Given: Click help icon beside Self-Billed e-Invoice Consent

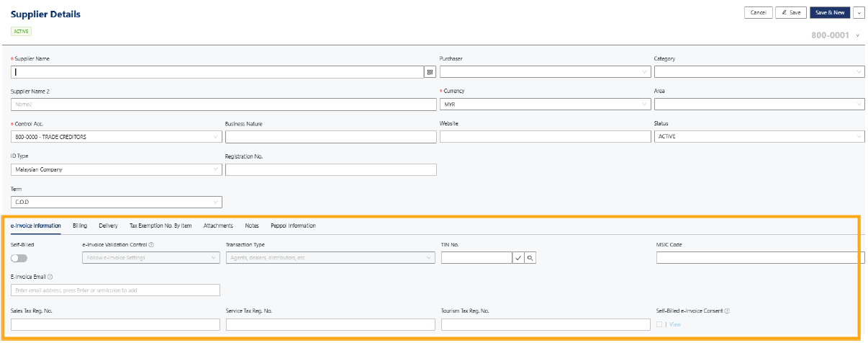Looking at the screenshot, I should click(x=728, y=311).
